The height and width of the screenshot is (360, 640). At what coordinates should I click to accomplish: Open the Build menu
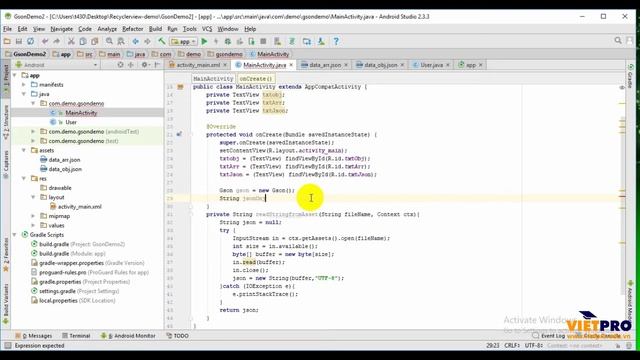point(155,29)
